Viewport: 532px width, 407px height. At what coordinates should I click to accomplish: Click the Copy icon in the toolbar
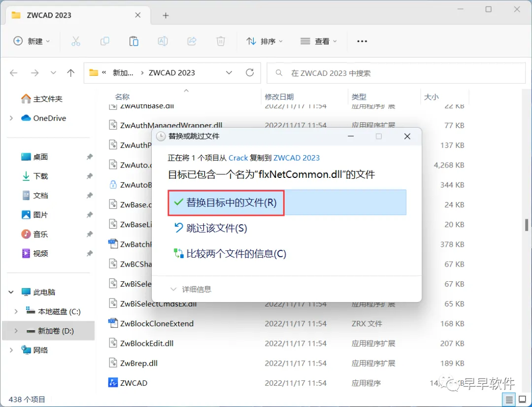[105, 41]
